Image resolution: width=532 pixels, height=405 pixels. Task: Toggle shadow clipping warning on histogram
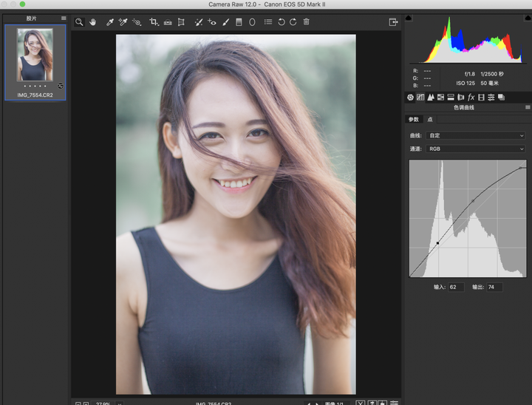coord(409,18)
